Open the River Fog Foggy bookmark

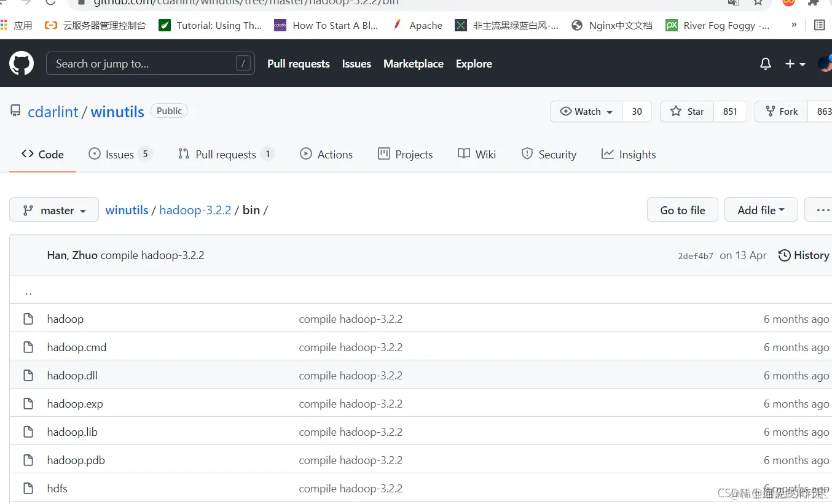pyautogui.click(x=718, y=25)
